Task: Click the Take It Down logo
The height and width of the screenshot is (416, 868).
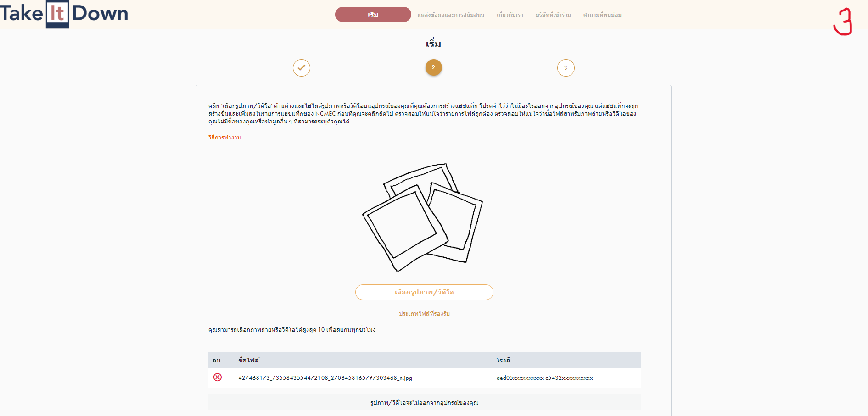Action: pyautogui.click(x=64, y=14)
